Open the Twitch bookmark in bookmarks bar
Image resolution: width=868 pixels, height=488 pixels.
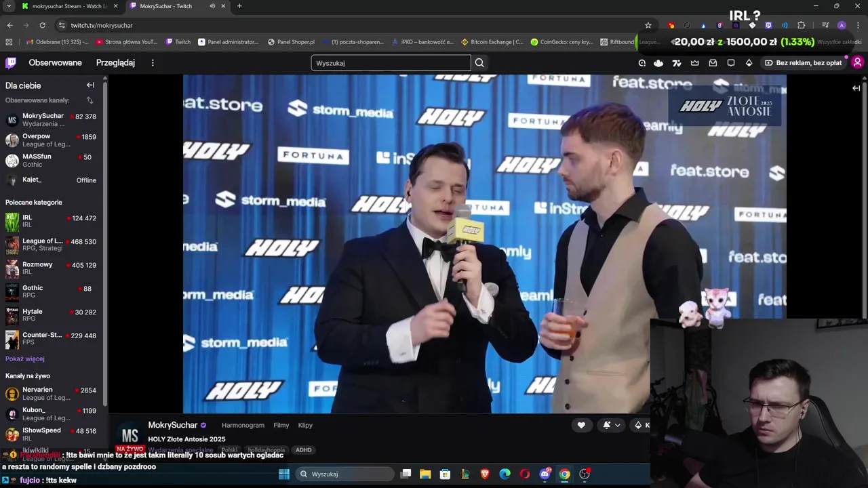(x=178, y=42)
